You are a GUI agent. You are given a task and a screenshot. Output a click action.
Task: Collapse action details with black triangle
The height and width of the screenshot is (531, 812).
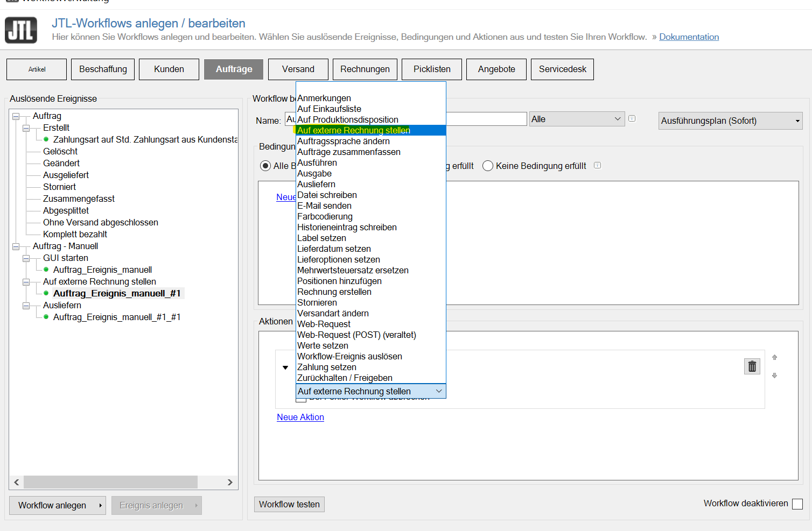(x=285, y=367)
